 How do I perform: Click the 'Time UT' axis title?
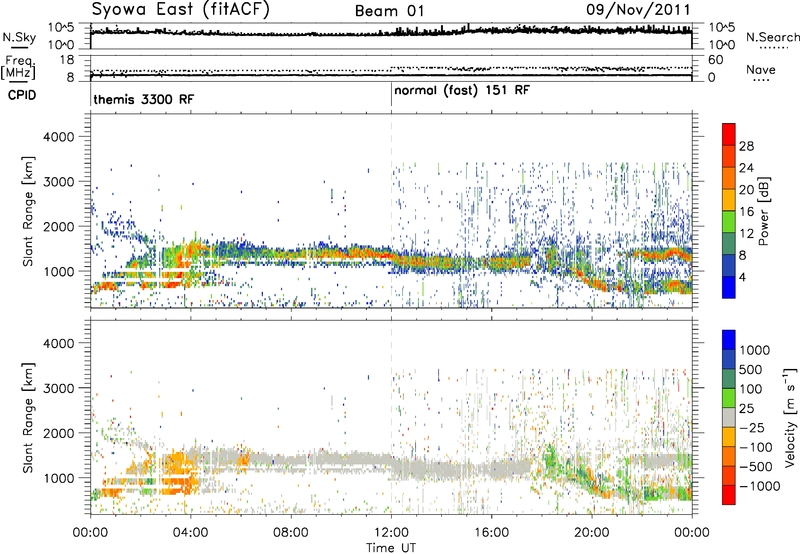(391, 548)
